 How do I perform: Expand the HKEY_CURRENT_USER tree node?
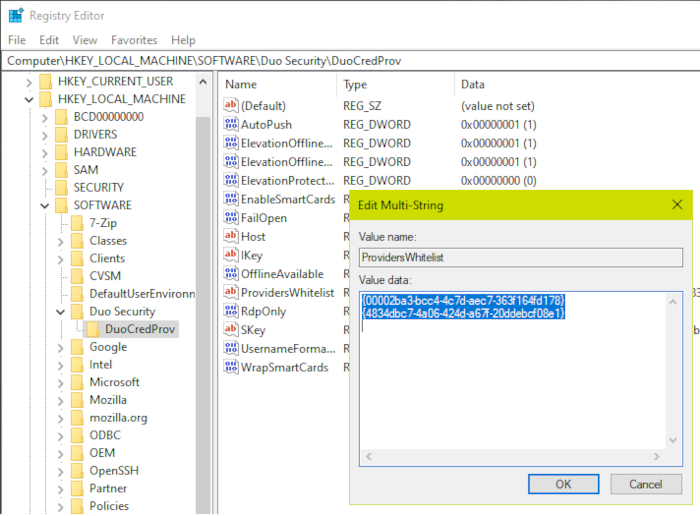pyautogui.click(x=28, y=82)
